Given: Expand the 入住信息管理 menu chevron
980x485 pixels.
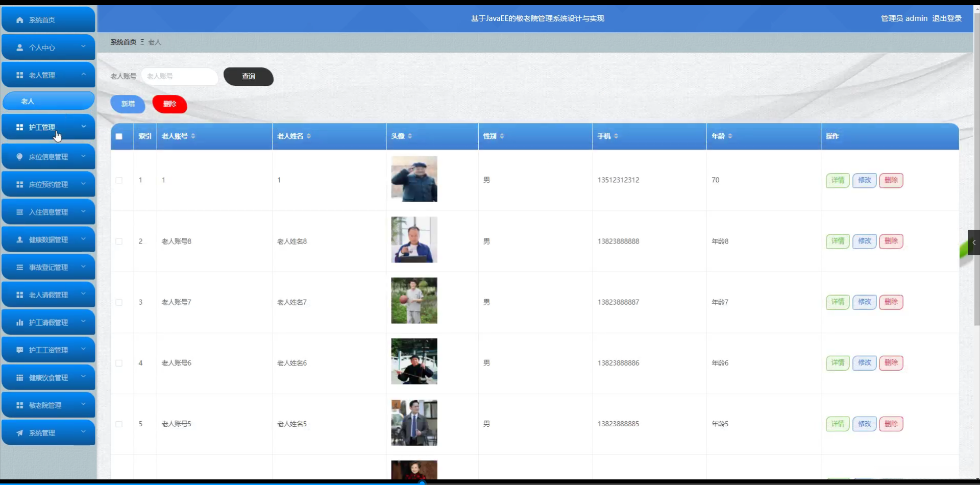Looking at the screenshot, I should 83,211.
